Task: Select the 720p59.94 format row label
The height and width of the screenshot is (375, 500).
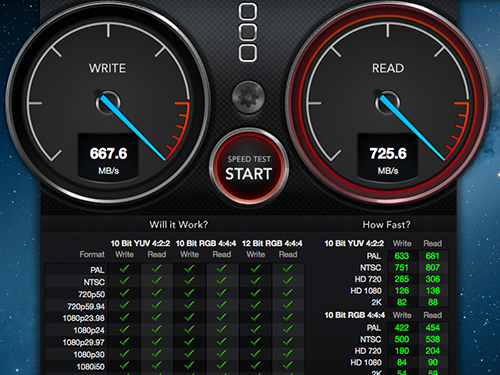Action: (86, 306)
